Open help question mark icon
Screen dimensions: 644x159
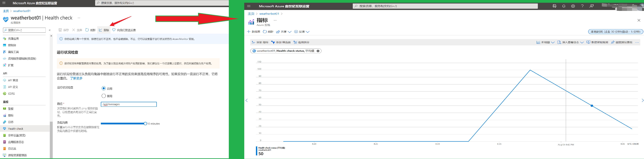tap(582, 6)
